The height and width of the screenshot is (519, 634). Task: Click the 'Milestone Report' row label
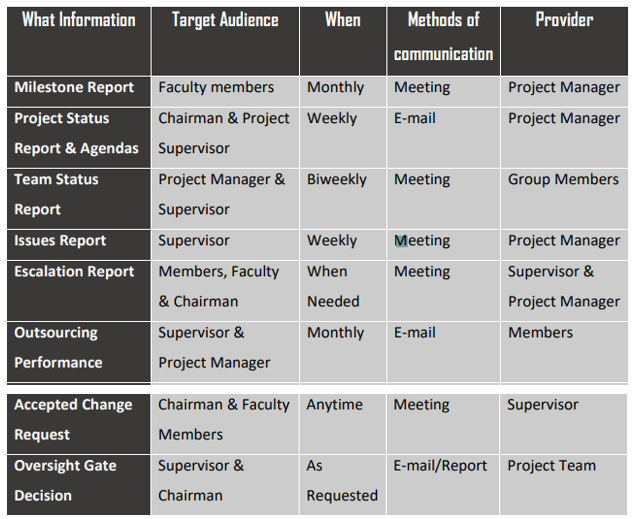click(79, 92)
